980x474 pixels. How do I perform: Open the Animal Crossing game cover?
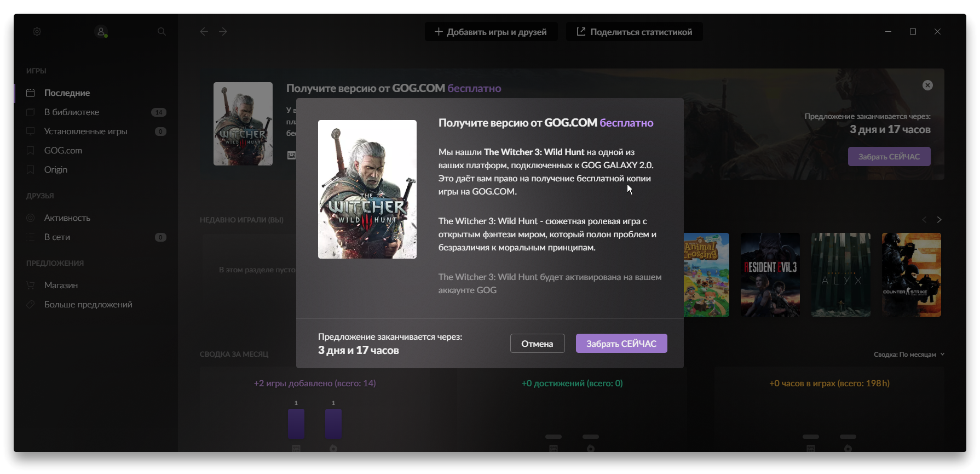706,275
